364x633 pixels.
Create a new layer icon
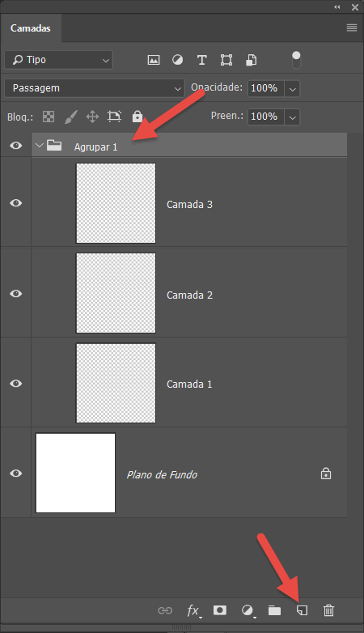pos(302,610)
